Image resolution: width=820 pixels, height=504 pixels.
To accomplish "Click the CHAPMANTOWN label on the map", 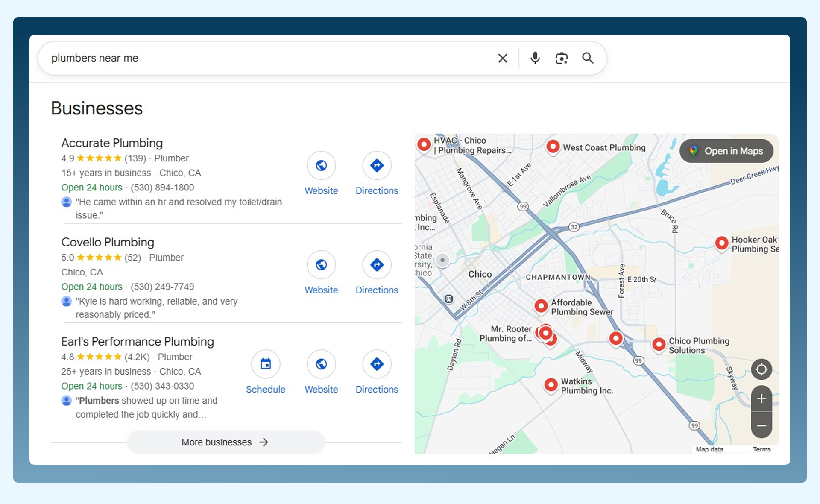I will click(x=558, y=277).
